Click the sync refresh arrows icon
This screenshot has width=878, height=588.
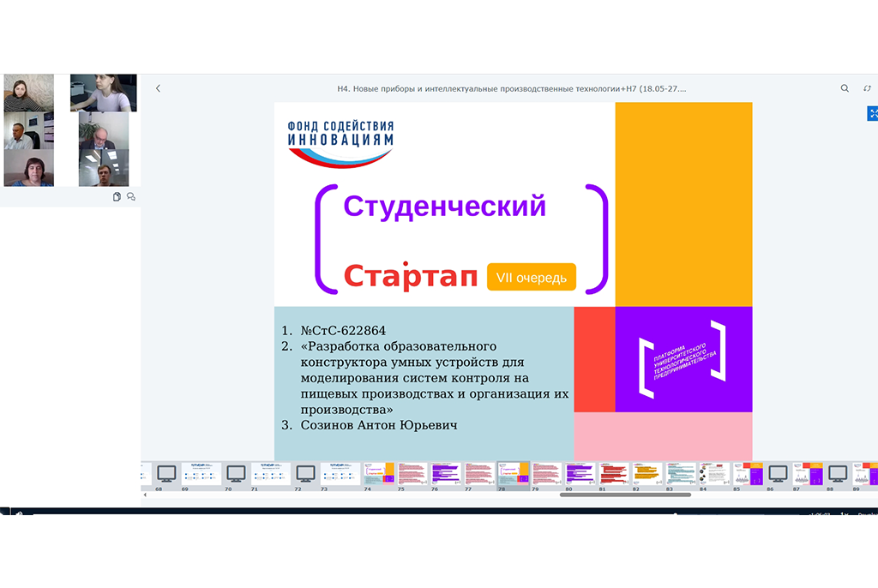(867, 88)
